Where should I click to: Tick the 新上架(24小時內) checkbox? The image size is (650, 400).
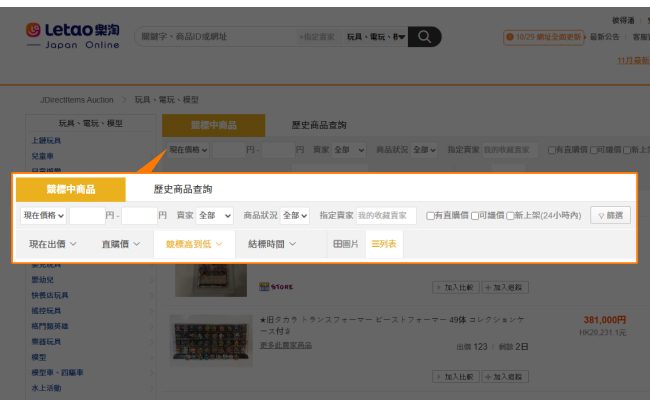point(510,216)
